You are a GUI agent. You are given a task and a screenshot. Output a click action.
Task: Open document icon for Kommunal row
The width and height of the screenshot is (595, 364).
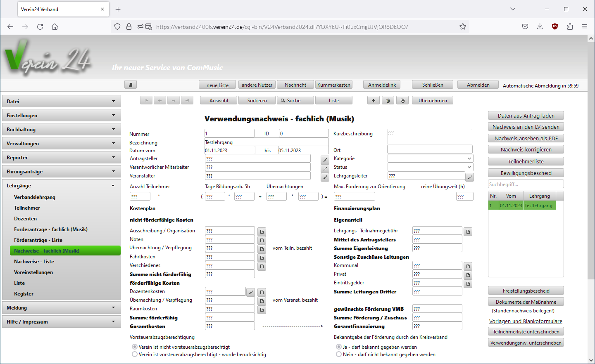468,266
